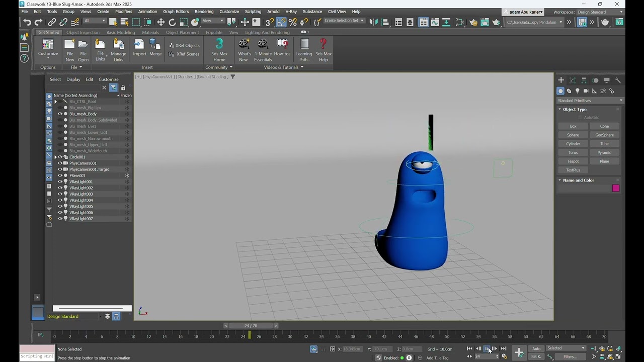Screen dimensions: 644x362
Task: Select the Shapes category icon
Action: pos(569,91)
